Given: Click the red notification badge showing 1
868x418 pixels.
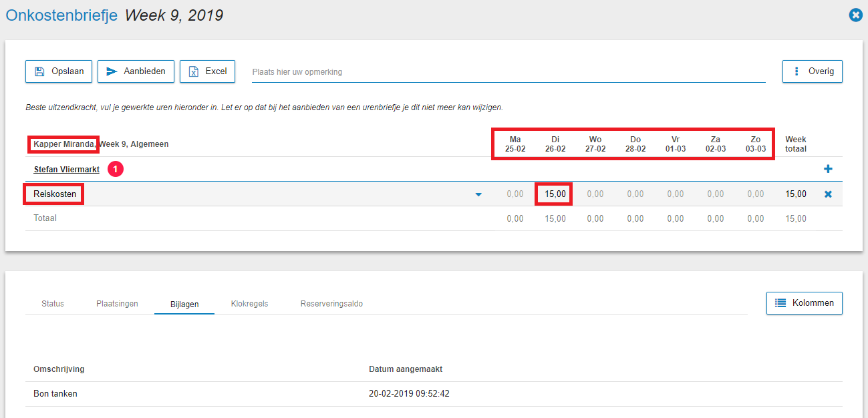Looking at the screenshot, I should [116, 170].
